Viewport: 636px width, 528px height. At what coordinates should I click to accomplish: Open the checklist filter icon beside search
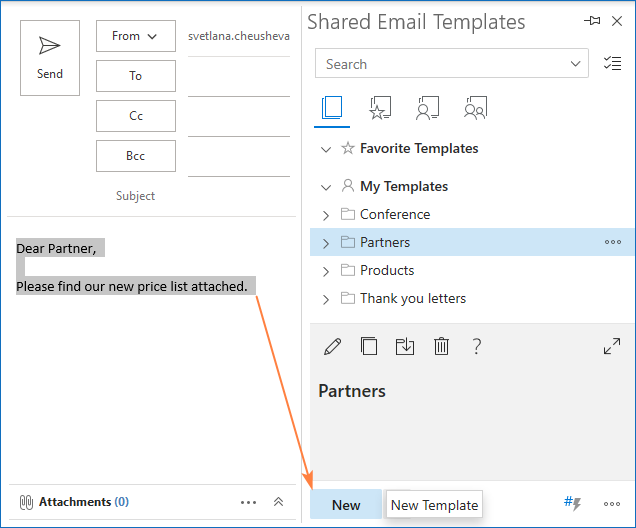613,64
